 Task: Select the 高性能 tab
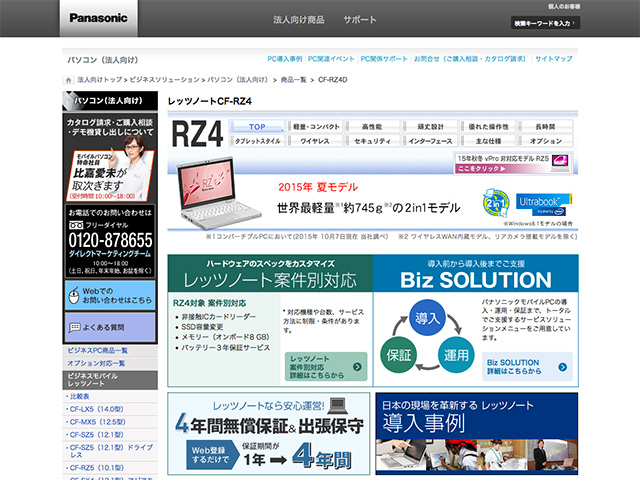click(x=372, y=127)
